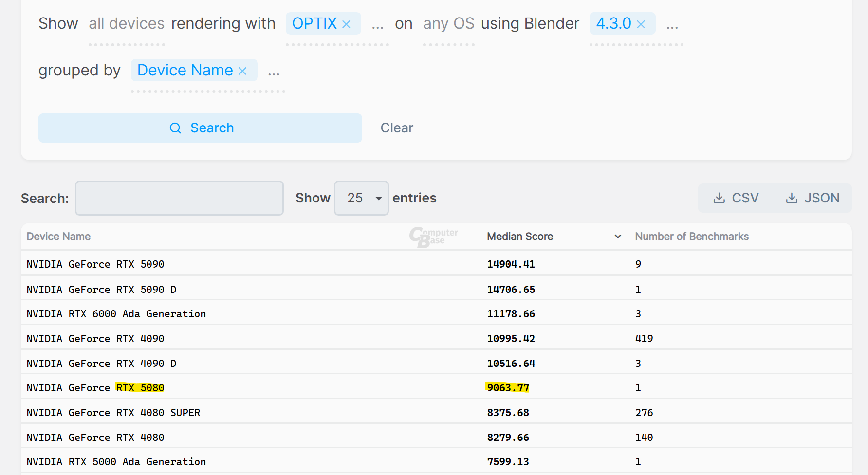Remove the 4.3.0 Blender version tag
The height and width of the screenshot is (475, 868).
tap(641, 24)
